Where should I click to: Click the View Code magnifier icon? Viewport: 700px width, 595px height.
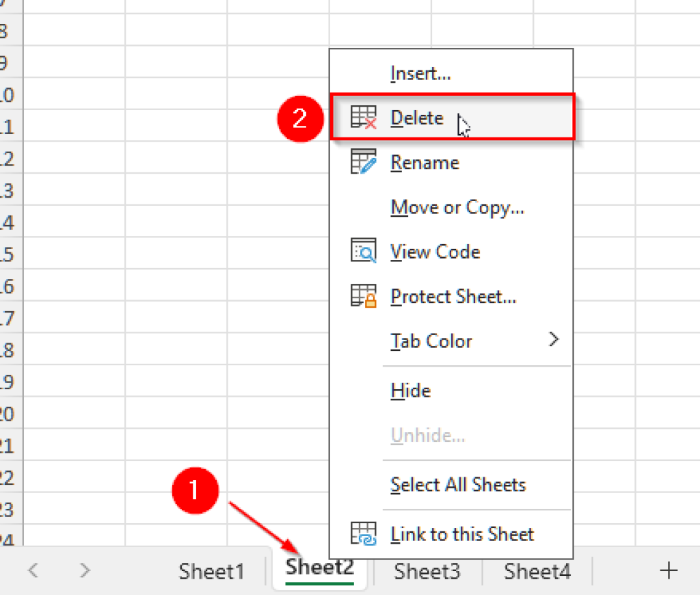364,251
